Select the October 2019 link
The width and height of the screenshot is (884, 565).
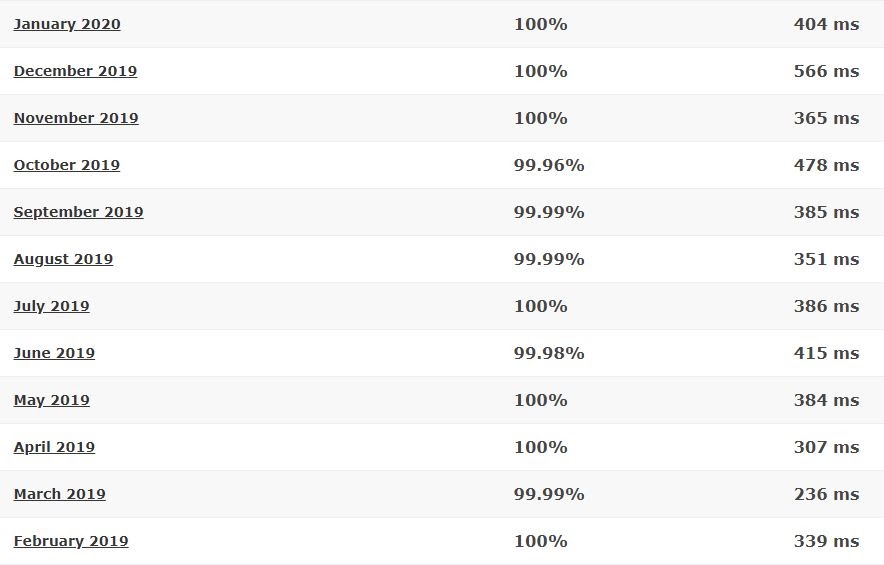pyautogui.click(x=67, y=165)
